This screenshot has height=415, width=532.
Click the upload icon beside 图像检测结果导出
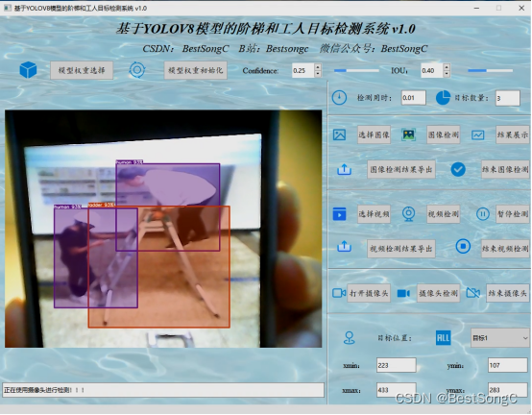pos(344,169)
